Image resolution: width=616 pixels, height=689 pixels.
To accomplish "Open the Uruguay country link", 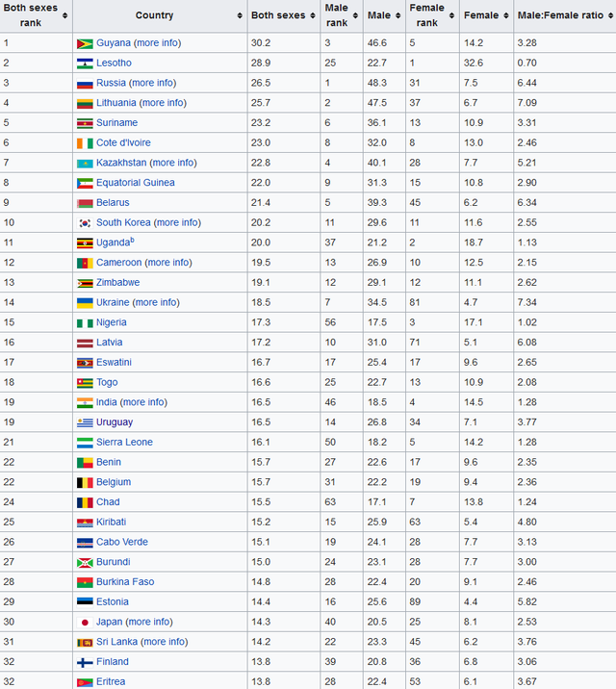I will tap(115, 422).
